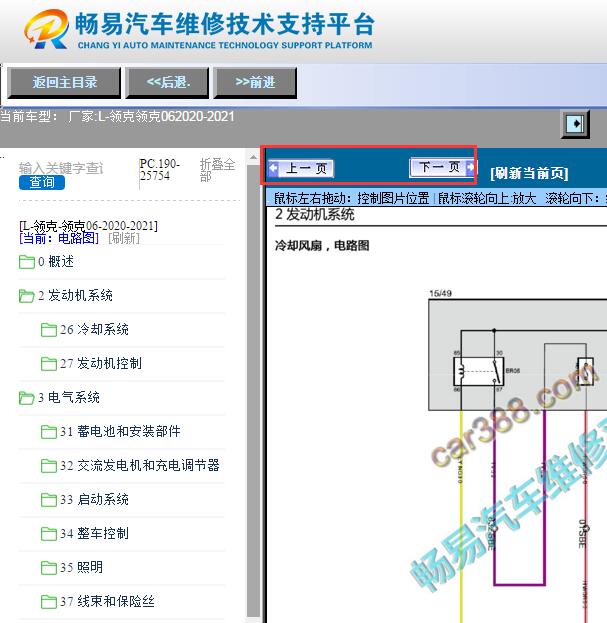This screenshot has height=623, width=607.
Task: Select the 27 发动机控制 tree item
Action: point(101,364)
